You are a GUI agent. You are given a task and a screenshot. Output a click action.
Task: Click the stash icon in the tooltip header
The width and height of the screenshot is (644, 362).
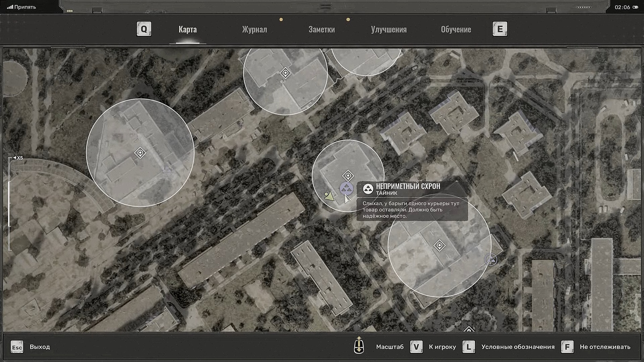[368, 188]
